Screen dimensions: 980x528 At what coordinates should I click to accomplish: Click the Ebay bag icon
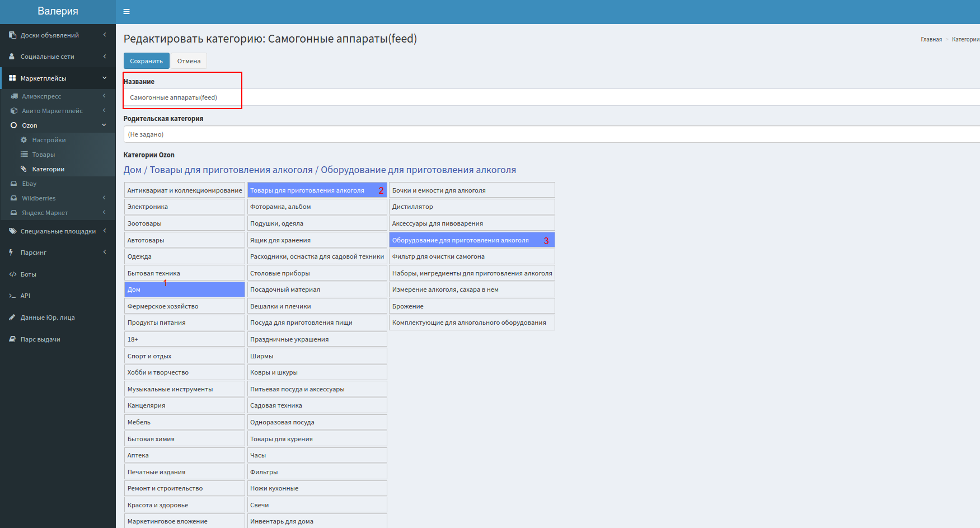[14, 184]
